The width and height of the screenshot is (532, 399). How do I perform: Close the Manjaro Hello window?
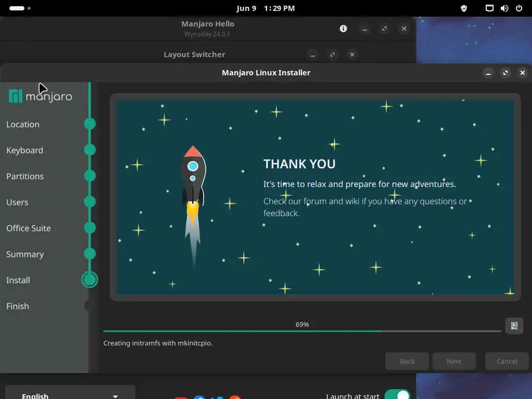click(404, 29)
